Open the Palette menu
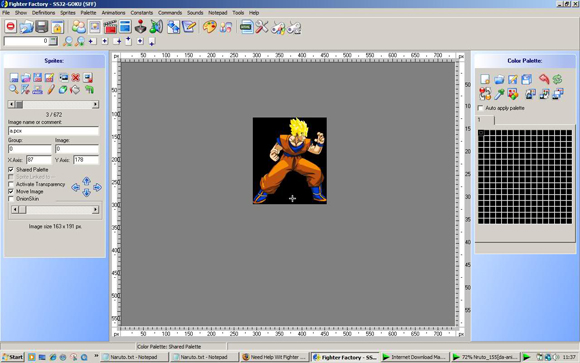 tap(88, 13)
